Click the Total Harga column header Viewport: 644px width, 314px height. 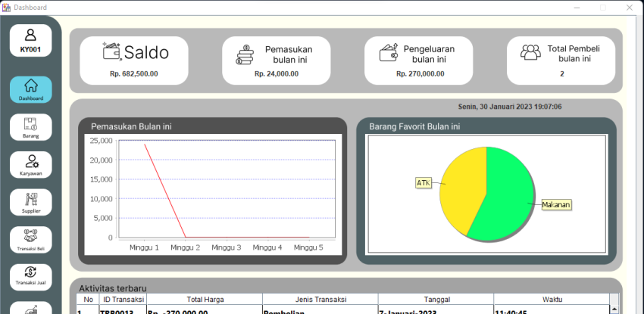point(204,299)
